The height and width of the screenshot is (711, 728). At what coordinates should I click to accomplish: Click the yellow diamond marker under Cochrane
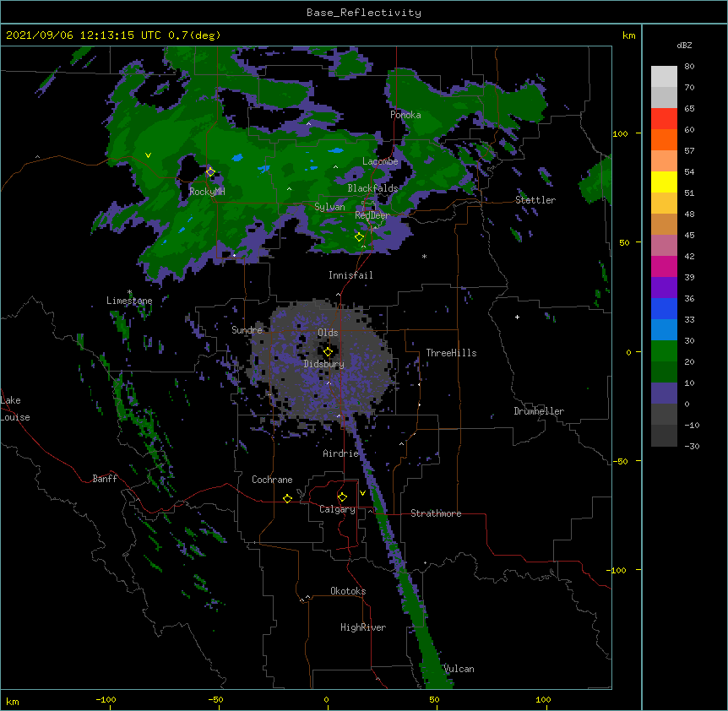coord(287,498)
